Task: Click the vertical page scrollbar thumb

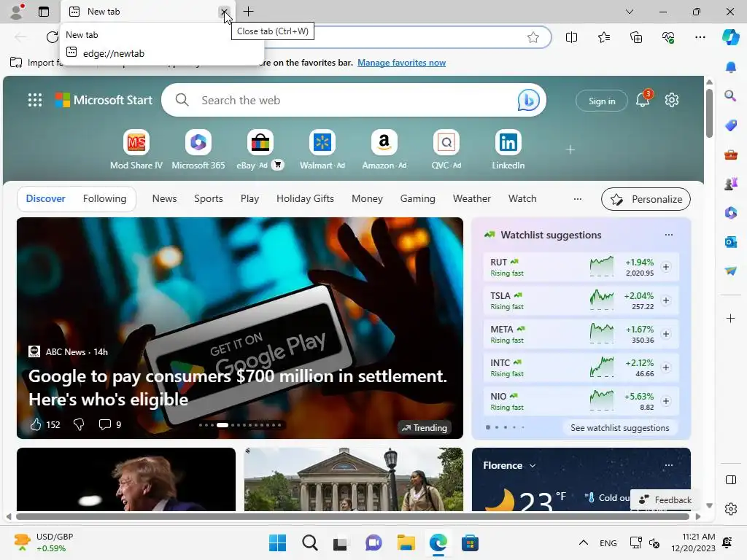Action: click(x=709, y=113)
